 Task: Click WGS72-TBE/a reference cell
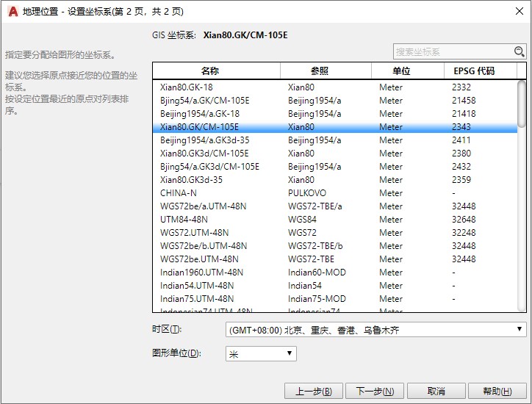314,206
